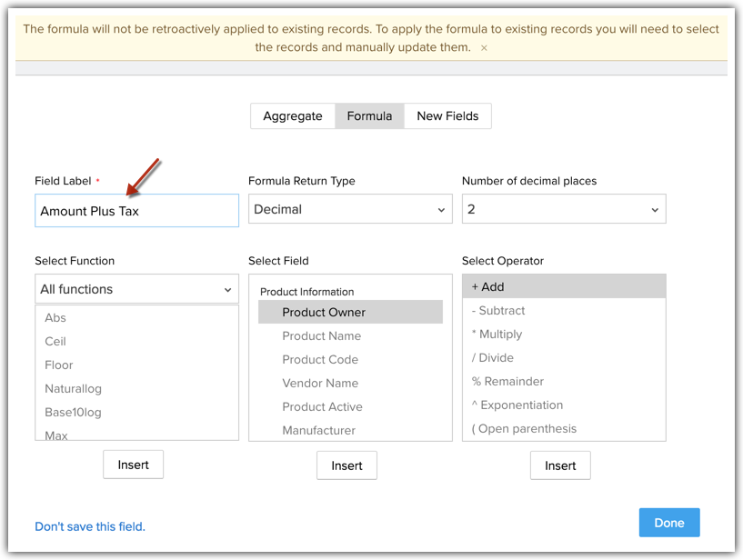Open the All functions dropdown

pyautogui.click(x=136, y=289)
